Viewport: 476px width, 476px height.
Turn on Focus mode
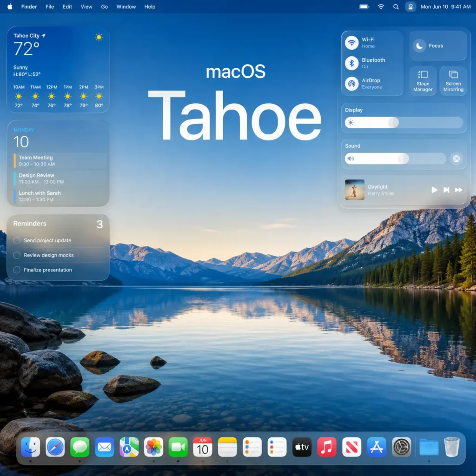pos(438,46)
